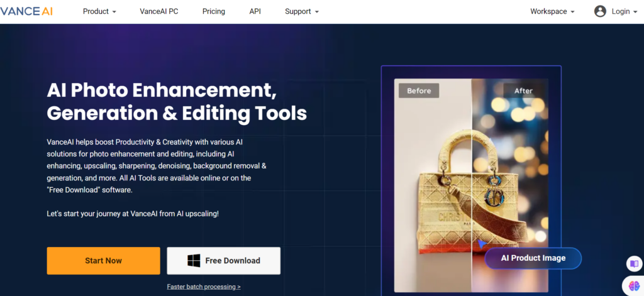Click the "Let's start your journey" text
644x296 pixels.
pos(133,214)
